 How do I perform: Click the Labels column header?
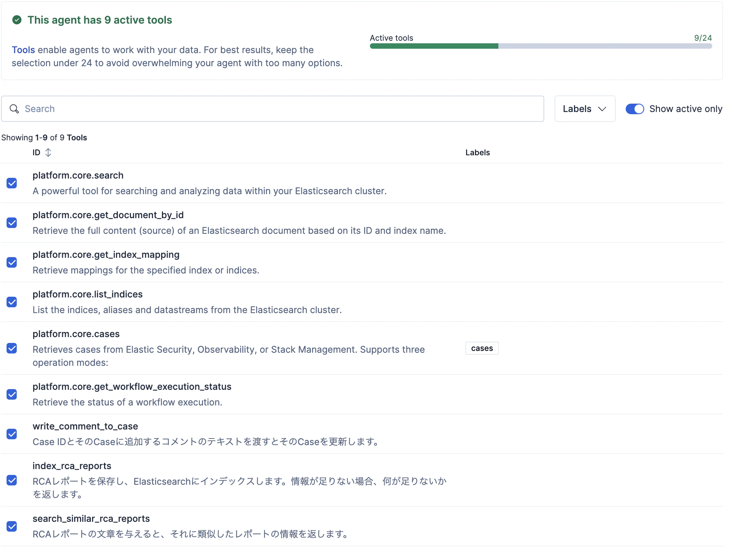(x=478, y=152)
